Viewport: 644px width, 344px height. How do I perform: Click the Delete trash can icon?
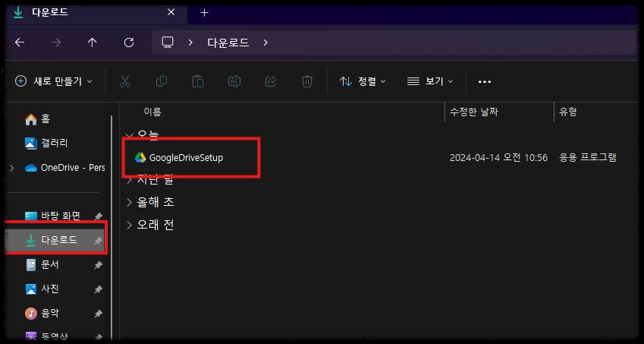[306, 81]
